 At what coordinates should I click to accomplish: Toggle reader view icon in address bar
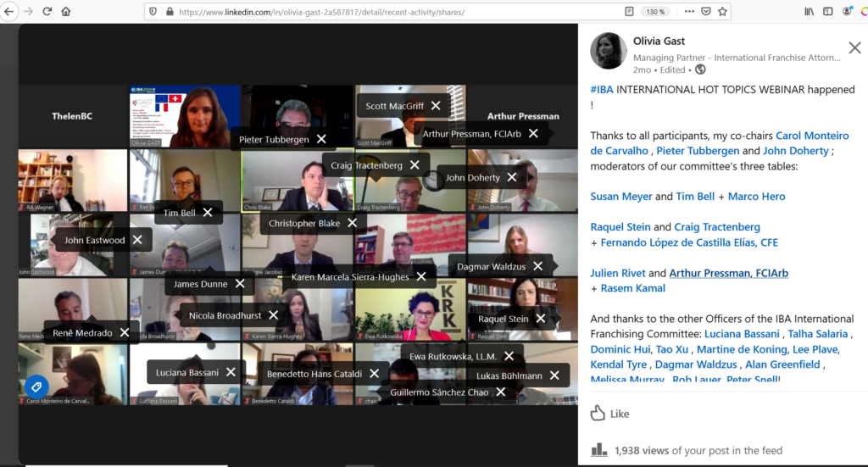(x=629, y=12)
